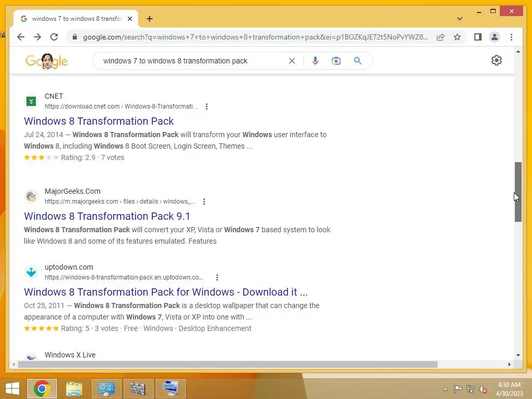
Task: Click the horizontal scrollbar thumb
Action: (x=228, y=364)
